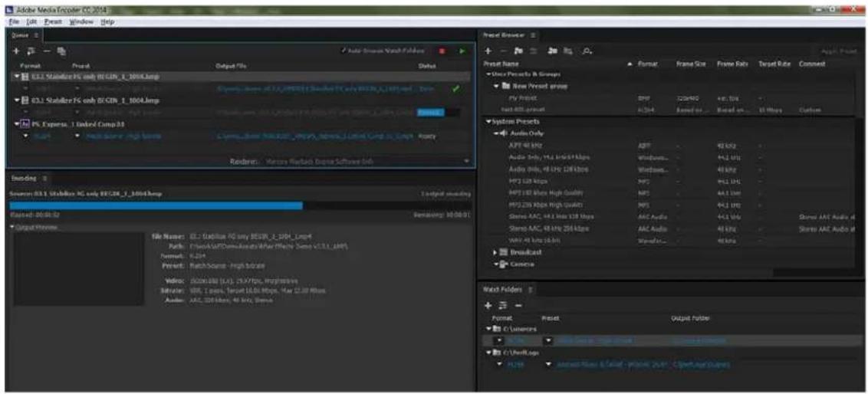The height and width of the screenshot is (394, 868).
Task: Open File menu
Action: (x=13, y=21)
